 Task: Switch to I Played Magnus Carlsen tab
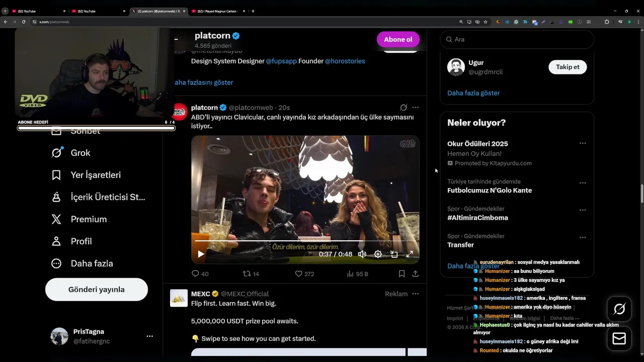coord(218,11)
